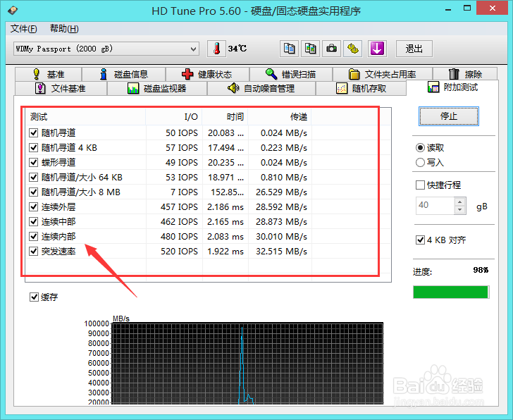The width and height of the screenshot is (513, 420).
Task: Toggle the 随机寻道/大小 64 KB checkbox
Action: pyautogui.click(x=33, y=177)
